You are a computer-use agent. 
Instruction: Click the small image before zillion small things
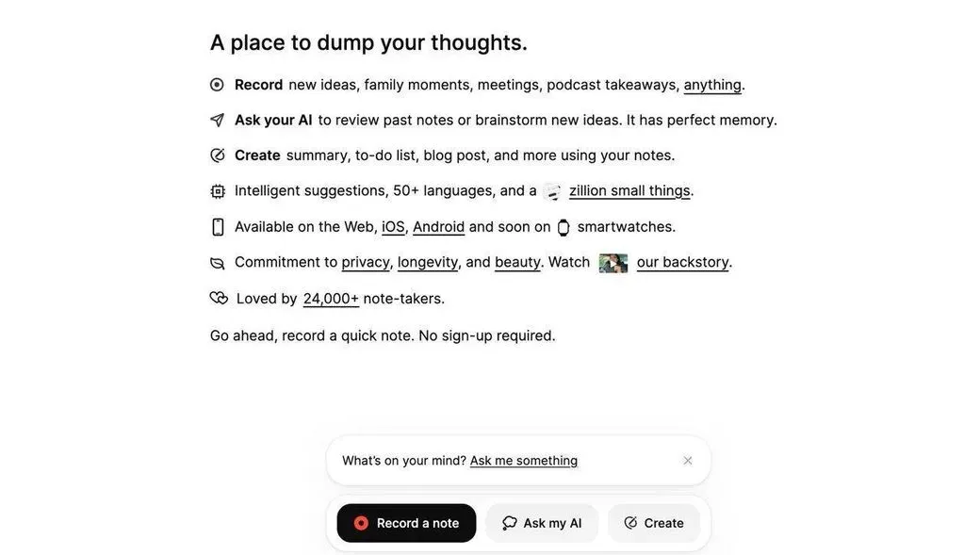point(552,191)
